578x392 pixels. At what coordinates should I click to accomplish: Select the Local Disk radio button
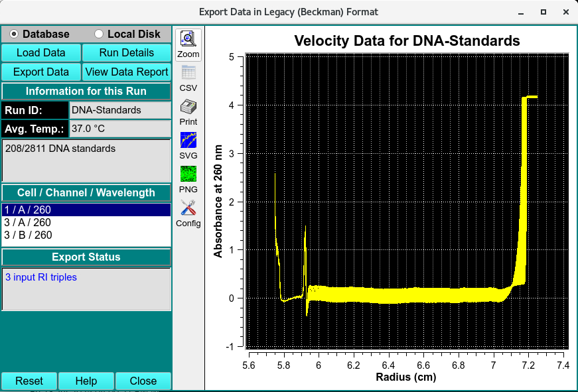click(100, 34)
